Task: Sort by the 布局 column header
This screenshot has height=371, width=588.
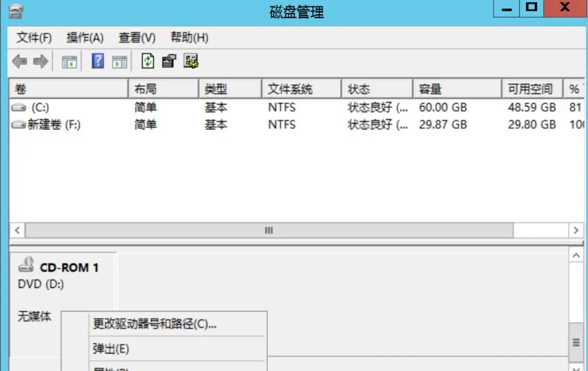Action: (x=164, y=89)
